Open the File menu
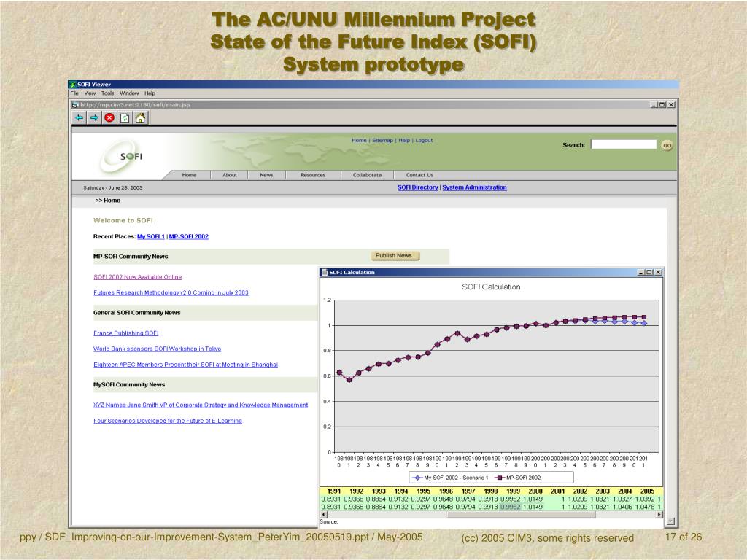The width and height of the screenshot is (747, 560). [75, 93]
